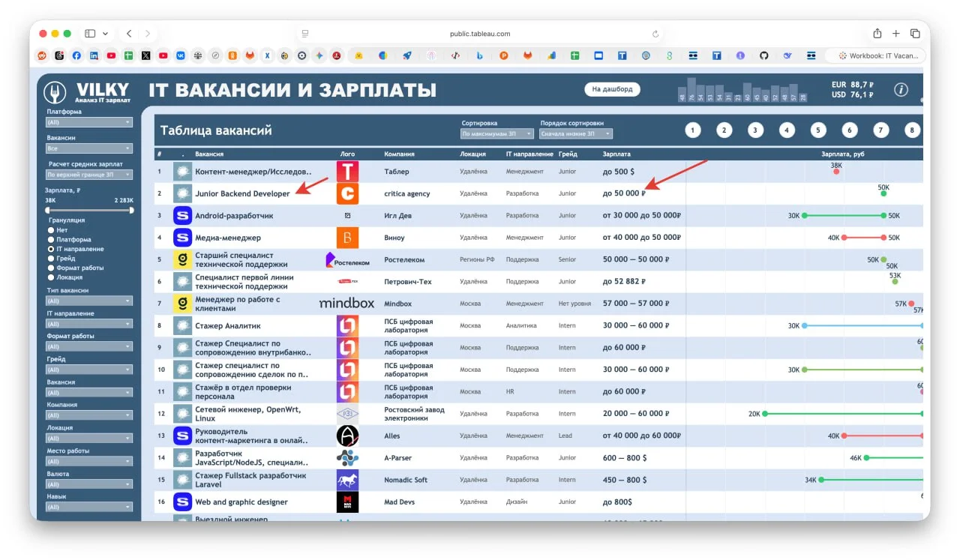Click the VILKY fork logo
960x560 pixels.
pyautogui.click(x=54, y=92)
